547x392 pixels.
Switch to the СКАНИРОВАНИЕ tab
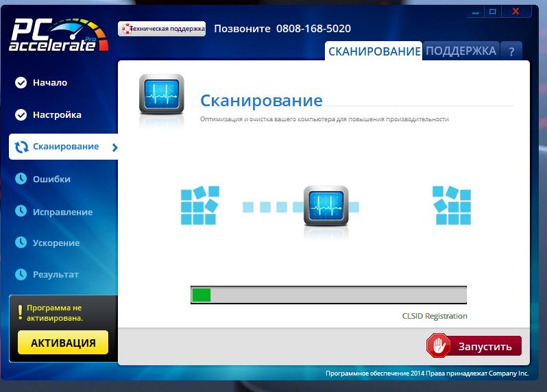pyautogui.click(x=374, y=51)
